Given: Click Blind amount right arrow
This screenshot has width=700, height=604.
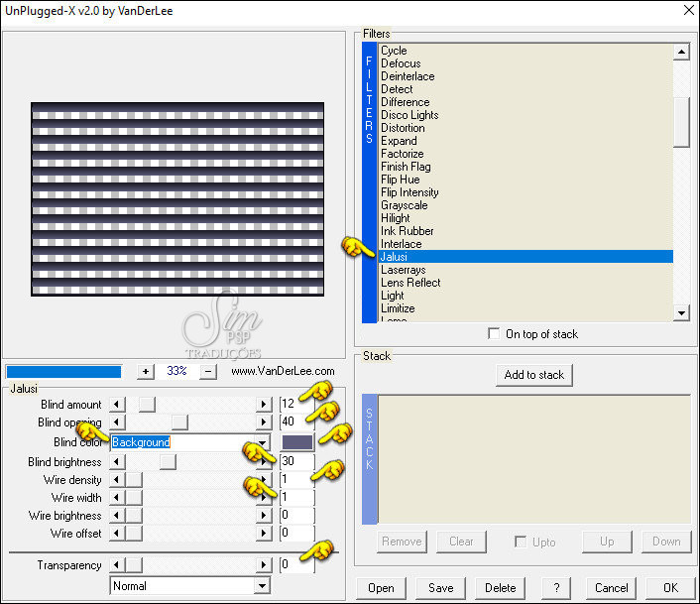Looking at the screenshot, I should (x=264, y=405).
